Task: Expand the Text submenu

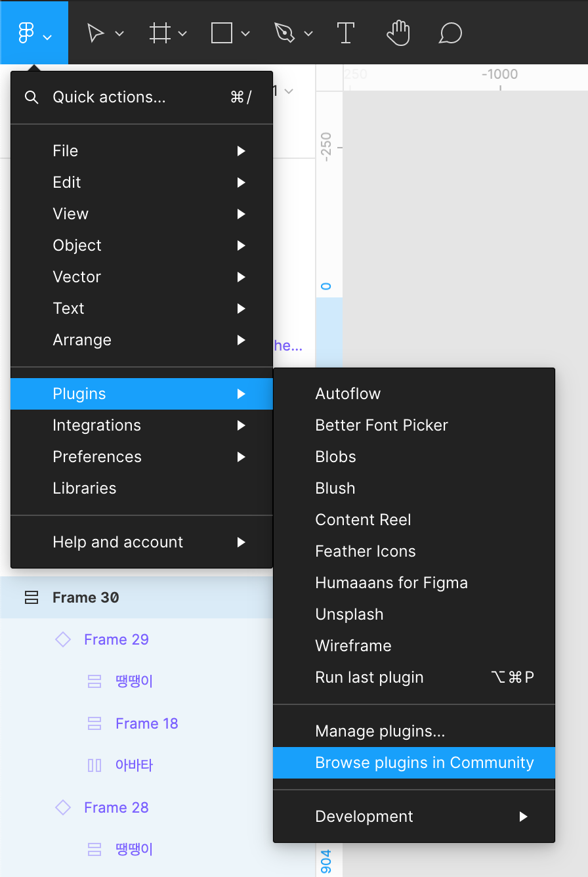Action: coord(142,309)
